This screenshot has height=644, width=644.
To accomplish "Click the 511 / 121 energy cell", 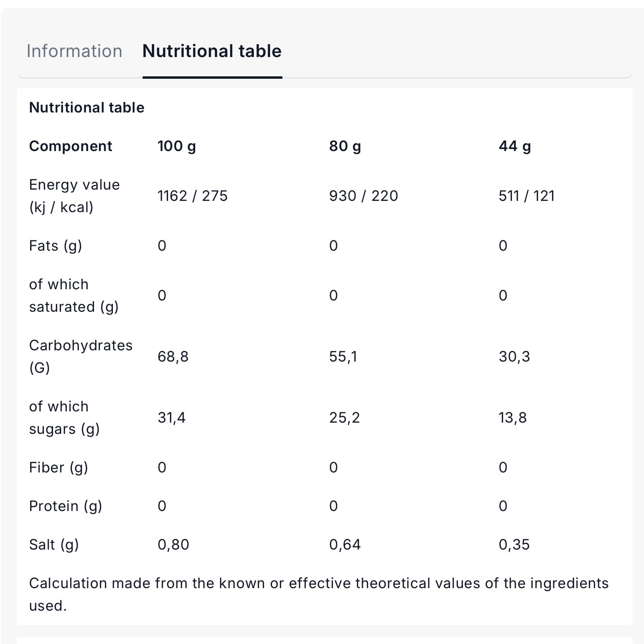I will coord(526,196).
